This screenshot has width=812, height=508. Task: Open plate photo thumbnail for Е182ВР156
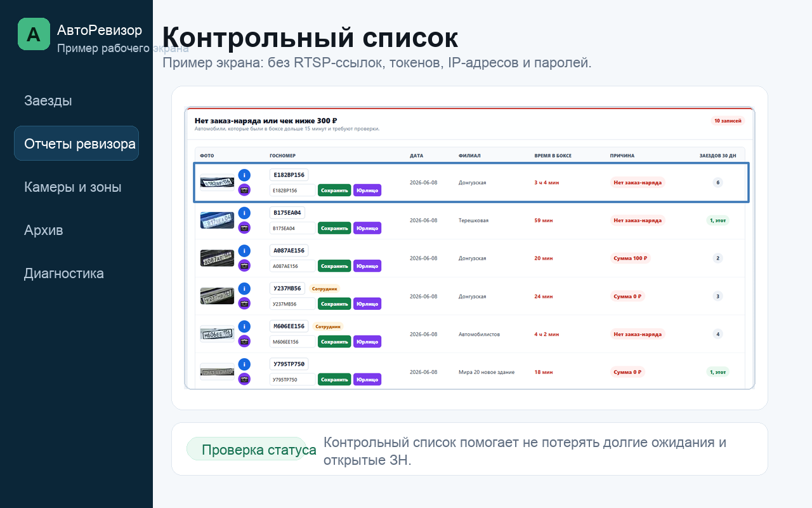[x=217, y=182]
